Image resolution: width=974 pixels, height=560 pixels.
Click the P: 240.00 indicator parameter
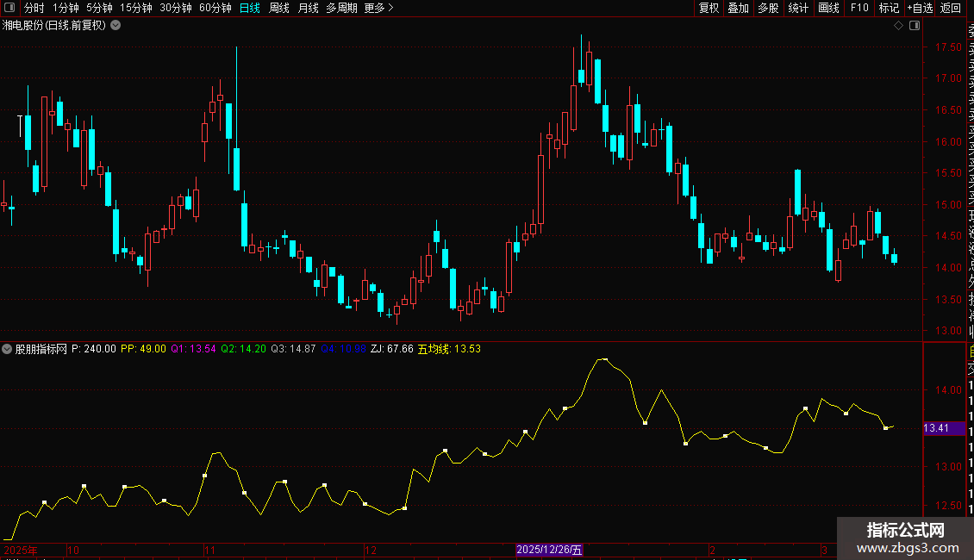tap(94, 349)
